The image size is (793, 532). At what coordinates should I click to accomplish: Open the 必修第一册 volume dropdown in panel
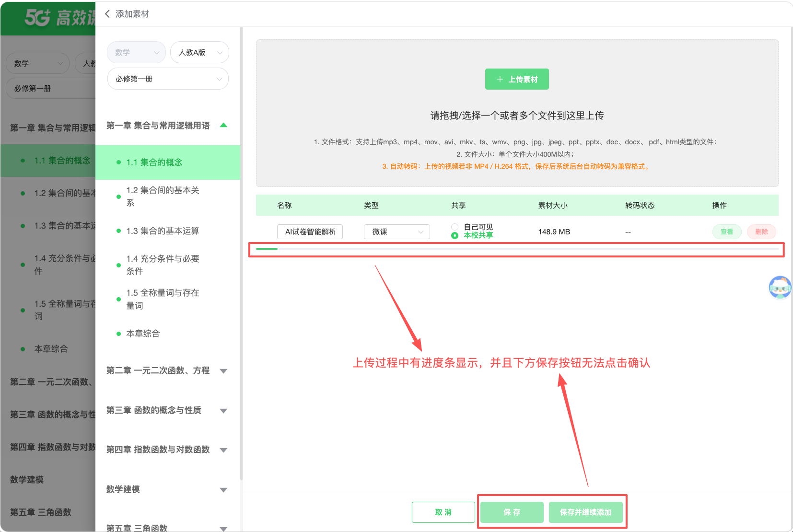pos(168,79)
